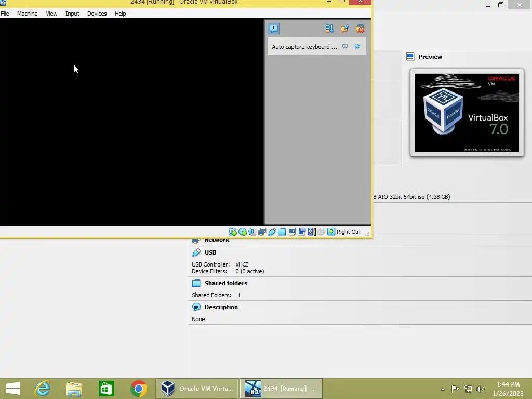
Task: Open the Help menu
Action: tap(121, 14)
